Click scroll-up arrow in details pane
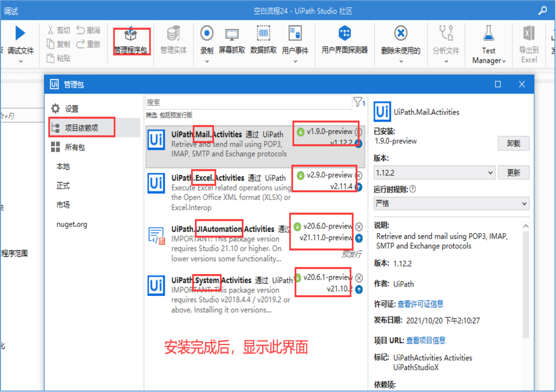Image resolution: width=556 pixels, height=392 pixels. (x=526, y=226)
